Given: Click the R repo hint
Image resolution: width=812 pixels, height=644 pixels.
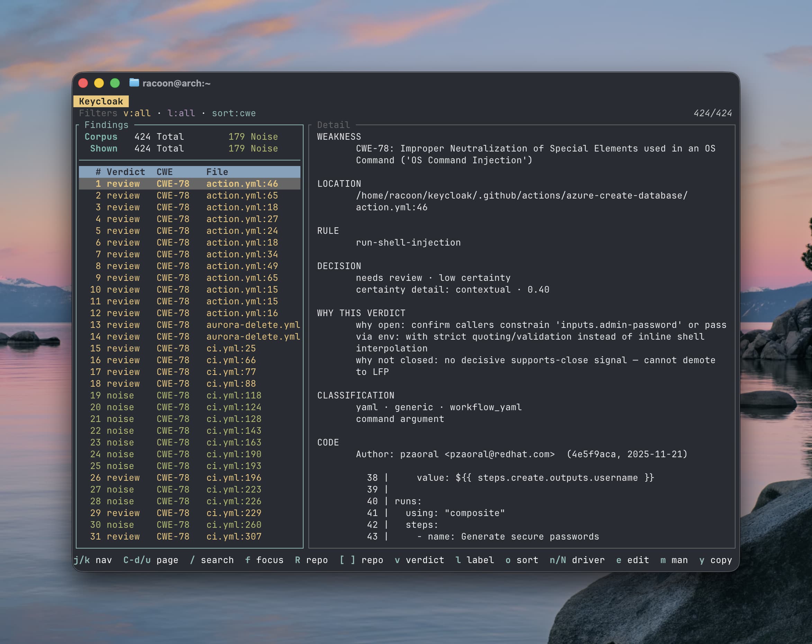Looking at the screenshot, I should click(x=311, y=560).
